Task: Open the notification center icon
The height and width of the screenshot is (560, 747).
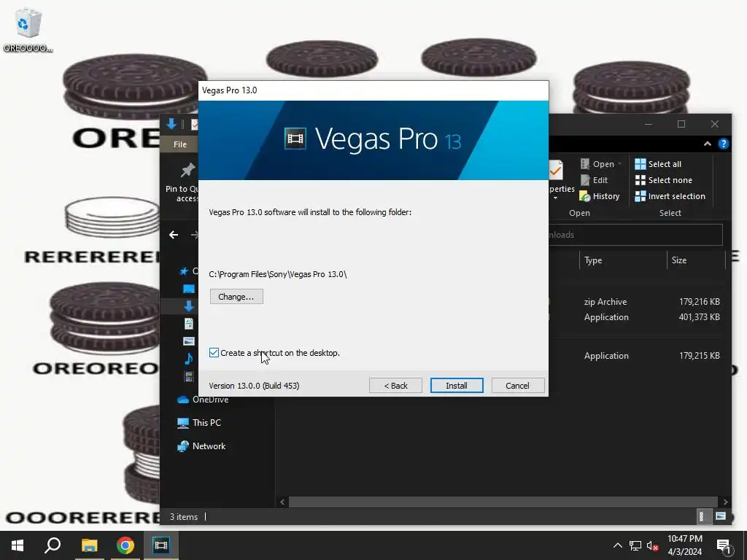Action: [x=724, y=546]
